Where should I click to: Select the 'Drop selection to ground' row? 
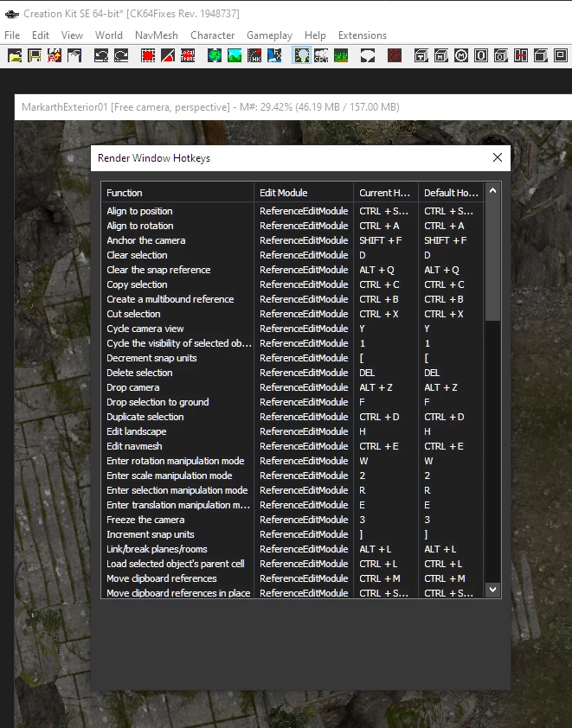292,402
